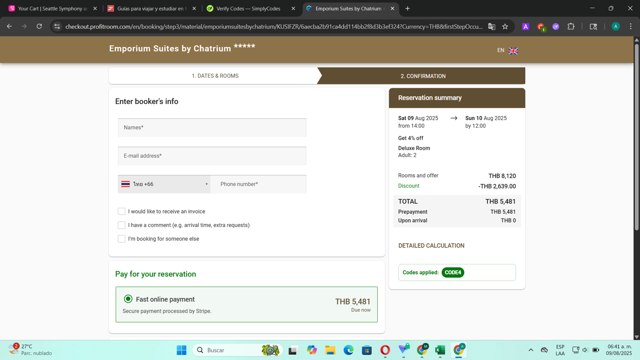
Task: Select Fast online payment radio button
Action: coord(128,299)
